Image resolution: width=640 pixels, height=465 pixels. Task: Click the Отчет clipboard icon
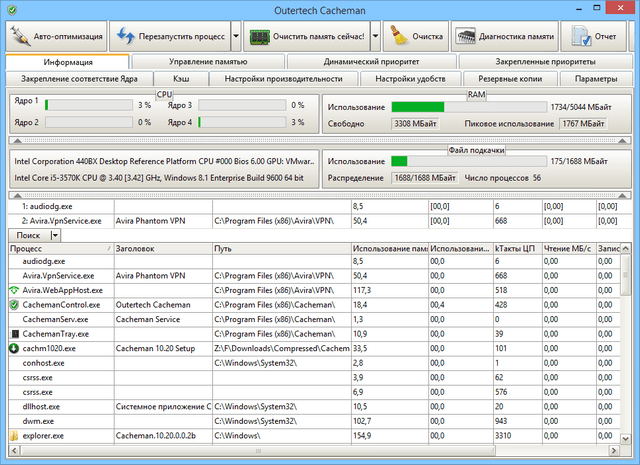pyautogui.click(x=582, y=37)
